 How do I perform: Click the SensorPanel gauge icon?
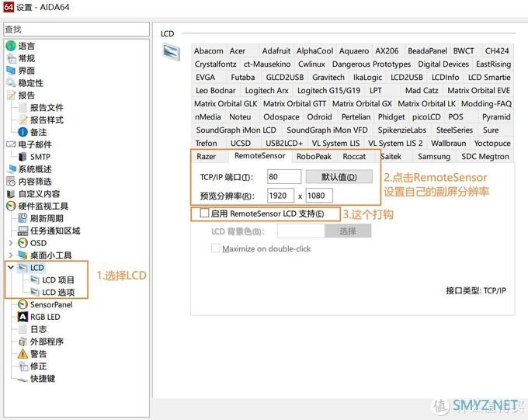23,304
